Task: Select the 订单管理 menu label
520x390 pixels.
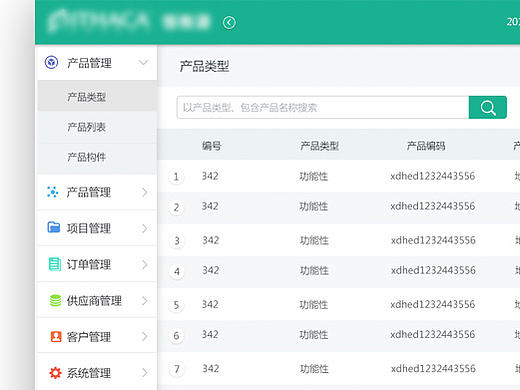Action: coord(89,264)
